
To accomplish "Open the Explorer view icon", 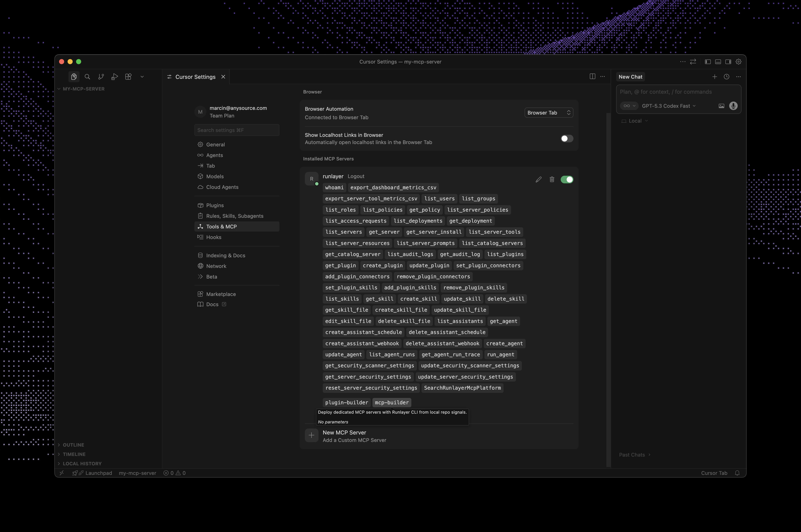I will [74, 77].
